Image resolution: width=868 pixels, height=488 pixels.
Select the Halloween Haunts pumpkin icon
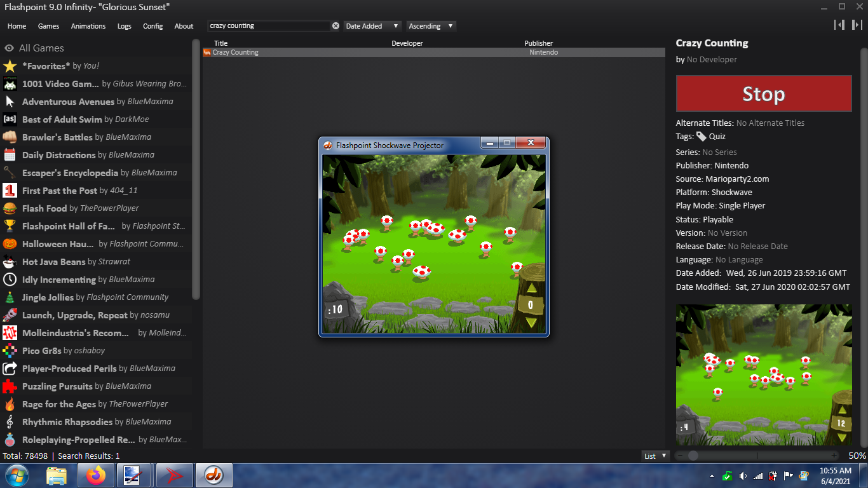[x=10, y=244]
